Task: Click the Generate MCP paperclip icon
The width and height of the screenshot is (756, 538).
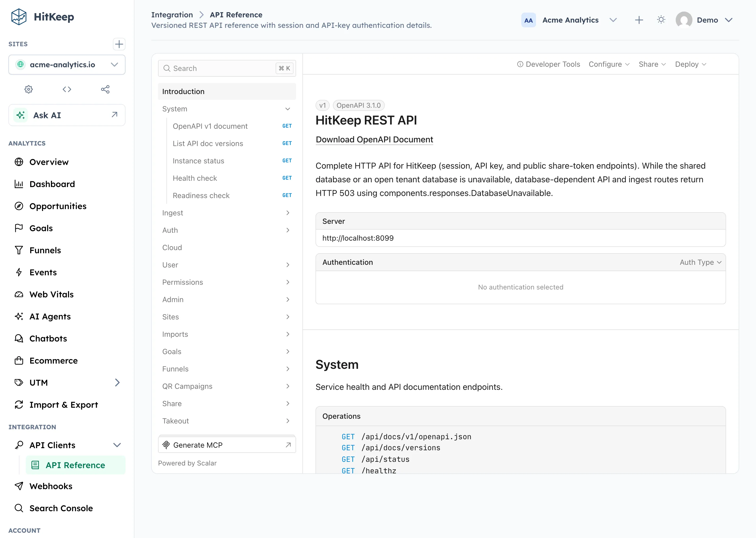Action: pos(166,445)
